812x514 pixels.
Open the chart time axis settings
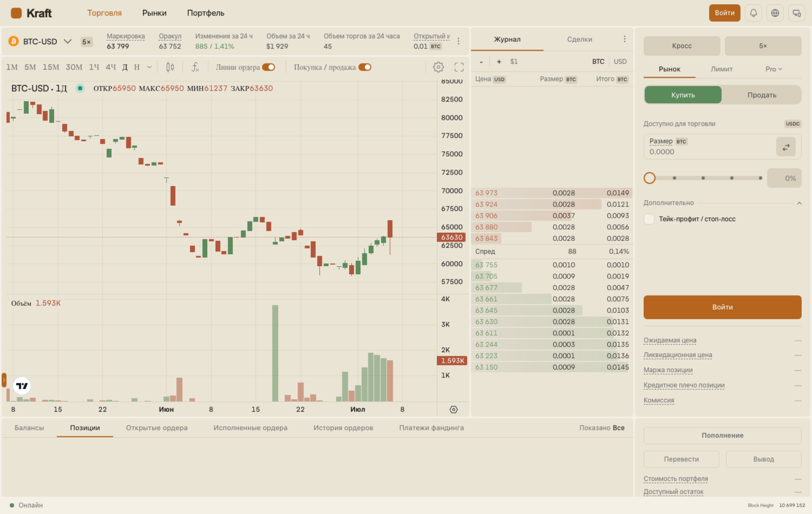(x=454, y=410)
